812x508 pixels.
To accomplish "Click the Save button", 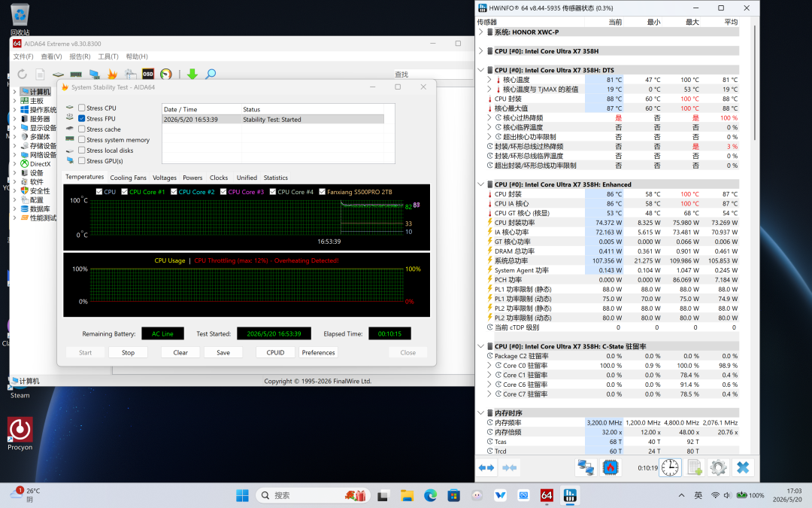I will (x=223, y=352).
